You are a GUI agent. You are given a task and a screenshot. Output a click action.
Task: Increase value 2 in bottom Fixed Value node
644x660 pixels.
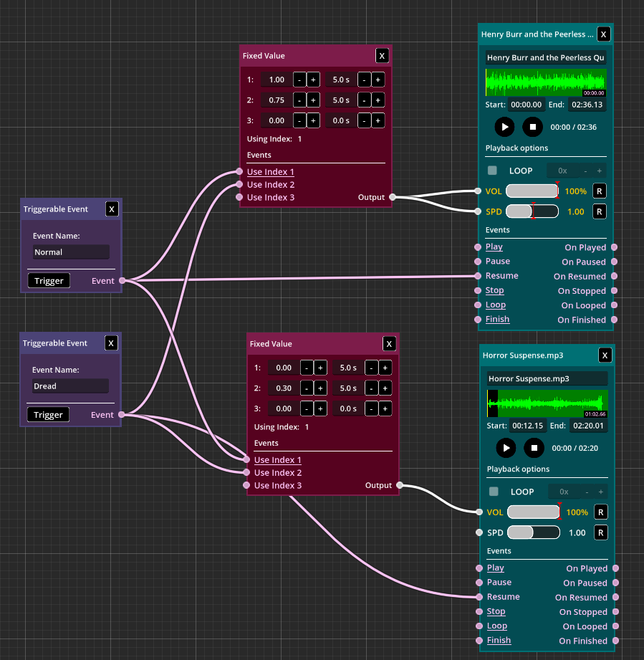320,388
